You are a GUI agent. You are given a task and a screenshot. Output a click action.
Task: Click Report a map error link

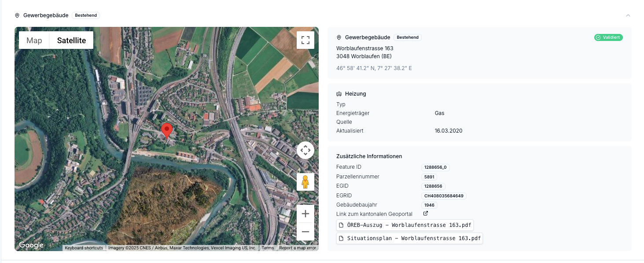298,248
